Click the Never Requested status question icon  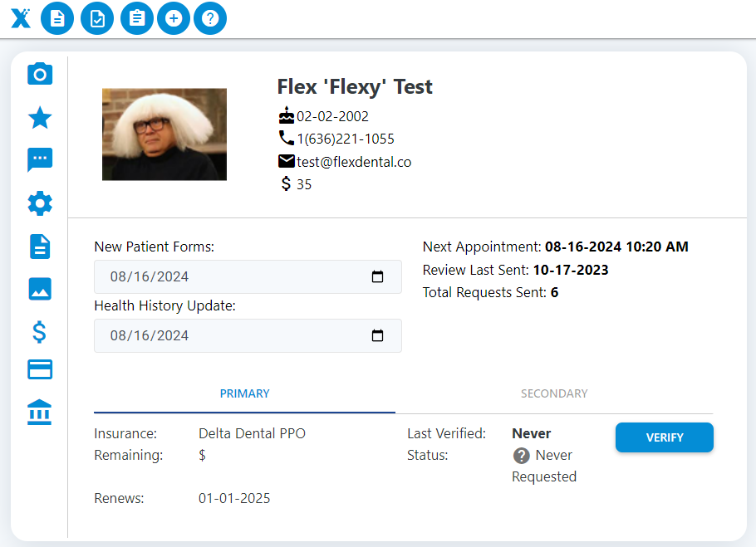[521, 455]
